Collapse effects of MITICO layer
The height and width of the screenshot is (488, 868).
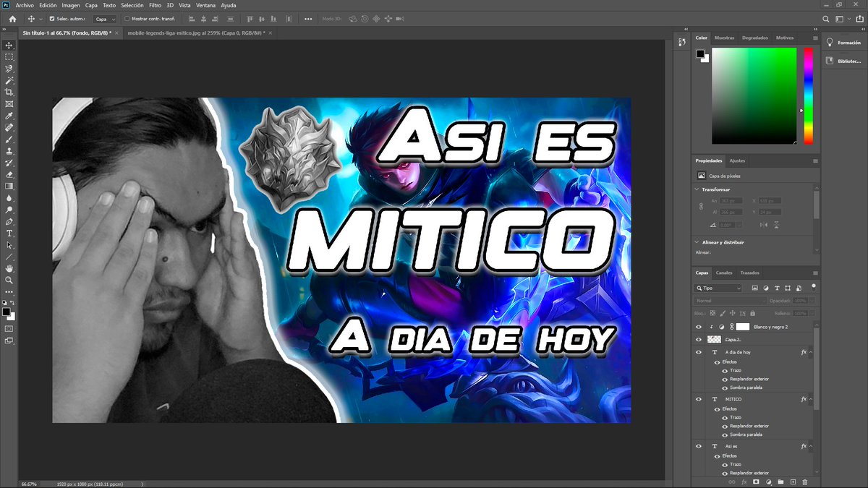tap(811, 399)
